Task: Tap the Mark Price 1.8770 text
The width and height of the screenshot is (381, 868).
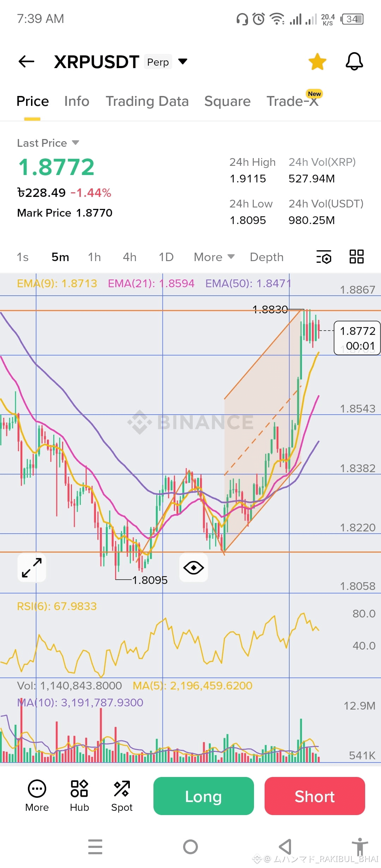Action: (x=65, y=213)
